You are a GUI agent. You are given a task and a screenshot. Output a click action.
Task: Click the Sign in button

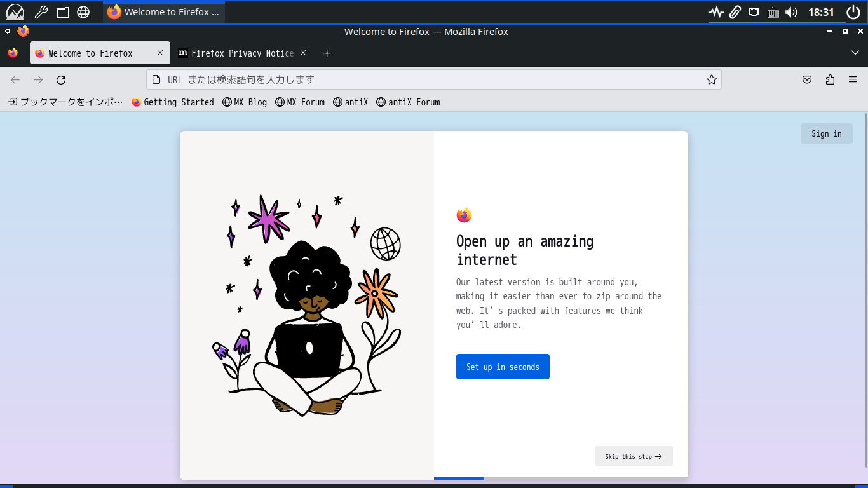point(826,133)
